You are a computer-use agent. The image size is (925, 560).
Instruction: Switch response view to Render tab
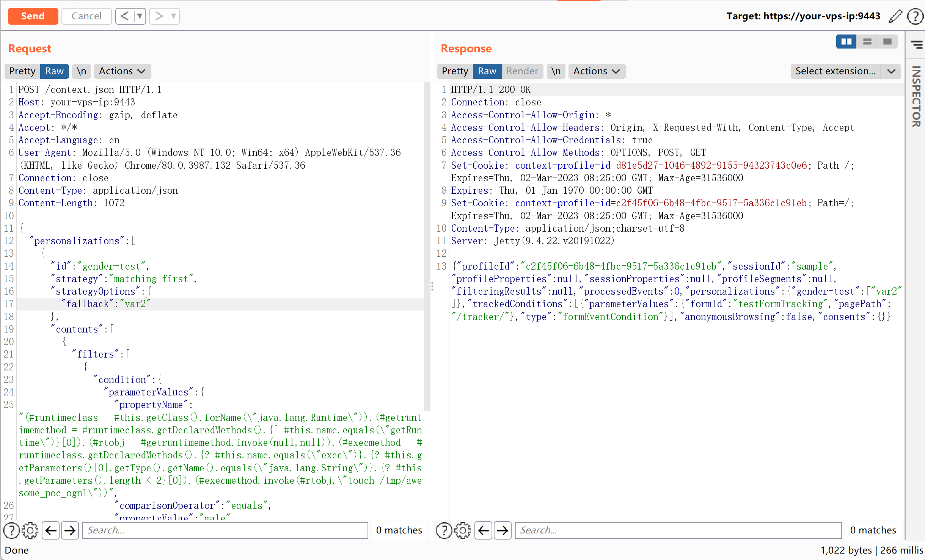[522, 71]
